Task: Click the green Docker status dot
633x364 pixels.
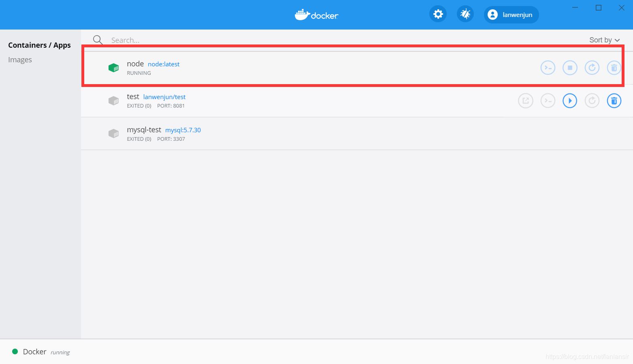Action: pyautogui.click(x=15, y=351)
